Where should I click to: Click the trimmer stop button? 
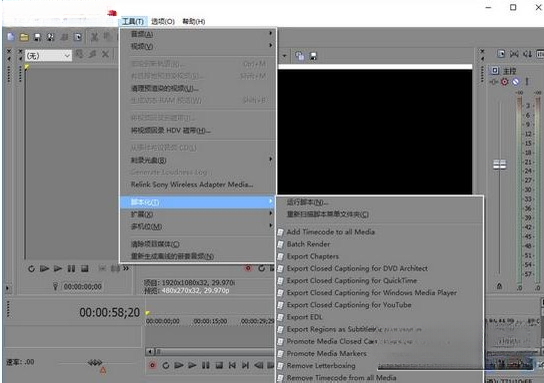[85, 269]
